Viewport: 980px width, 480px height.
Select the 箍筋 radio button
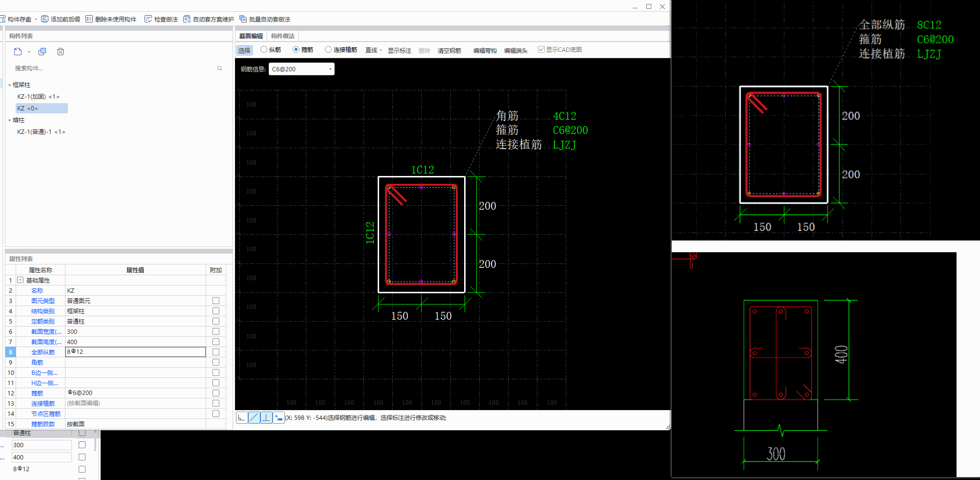tap(296, 49)
